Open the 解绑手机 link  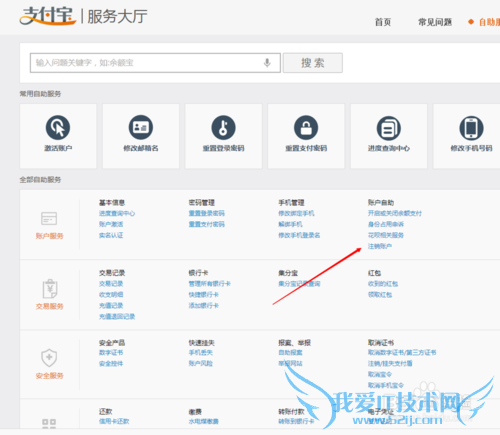tap(290, 224)
